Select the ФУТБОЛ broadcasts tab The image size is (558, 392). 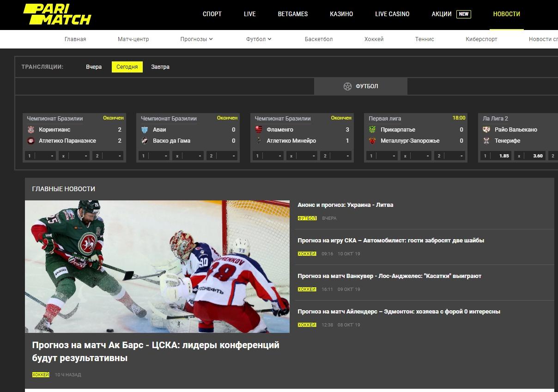point(361,86)
